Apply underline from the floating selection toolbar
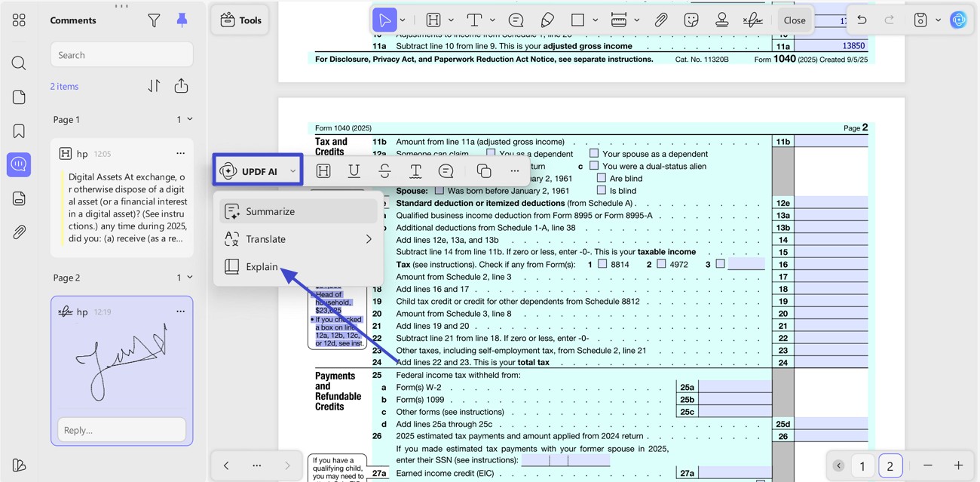Viewport: 980px width, 482px height. (354, 171)
